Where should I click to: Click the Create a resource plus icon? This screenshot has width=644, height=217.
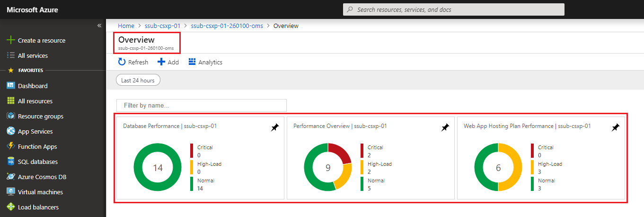point(11,40)
